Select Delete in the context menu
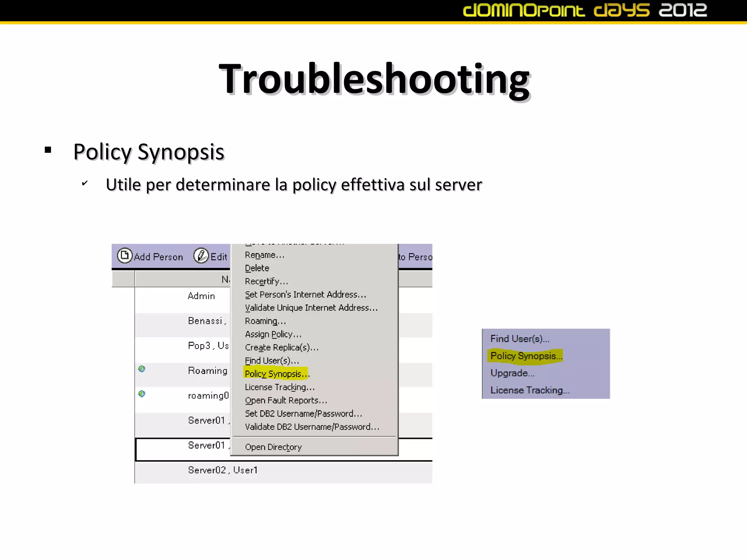 click(x=257, y=268)
